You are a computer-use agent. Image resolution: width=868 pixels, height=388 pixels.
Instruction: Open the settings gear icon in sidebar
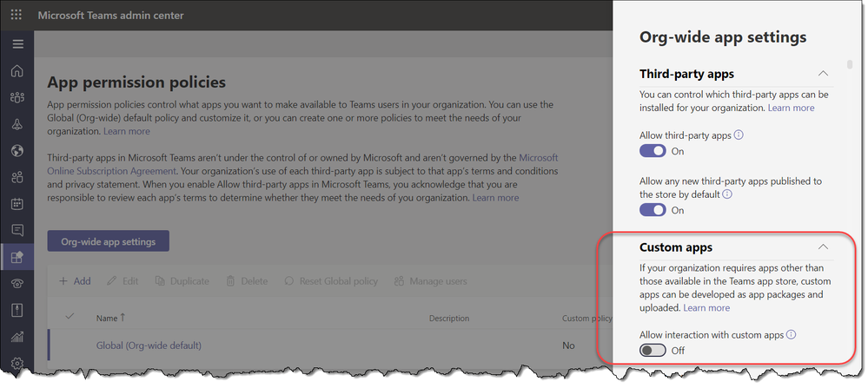coord(17,363)
